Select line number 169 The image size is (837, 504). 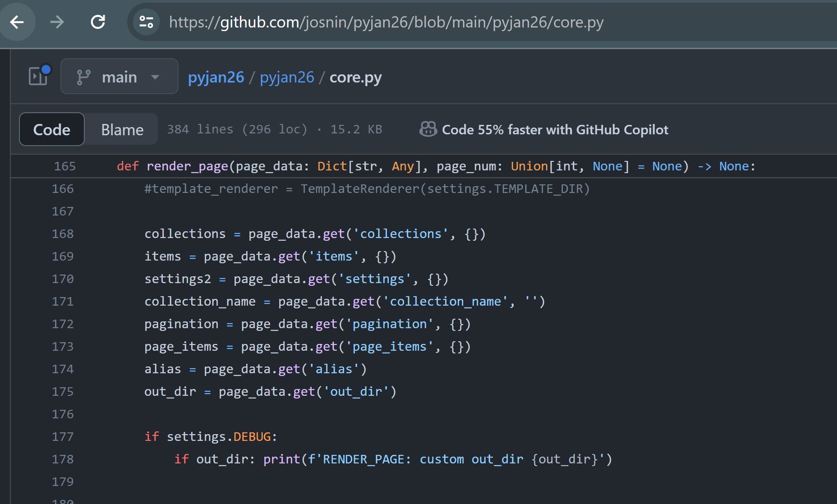pyautogui.click(x=63, y=257)
